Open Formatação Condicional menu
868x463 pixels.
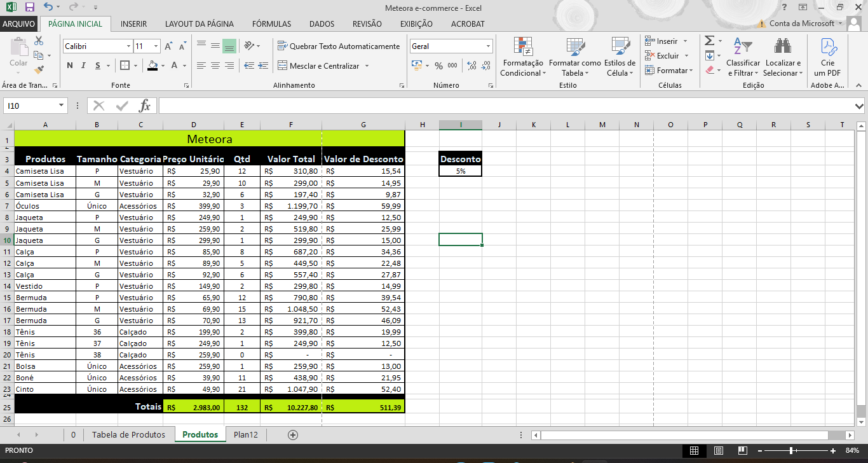click(x=523, y=58)
